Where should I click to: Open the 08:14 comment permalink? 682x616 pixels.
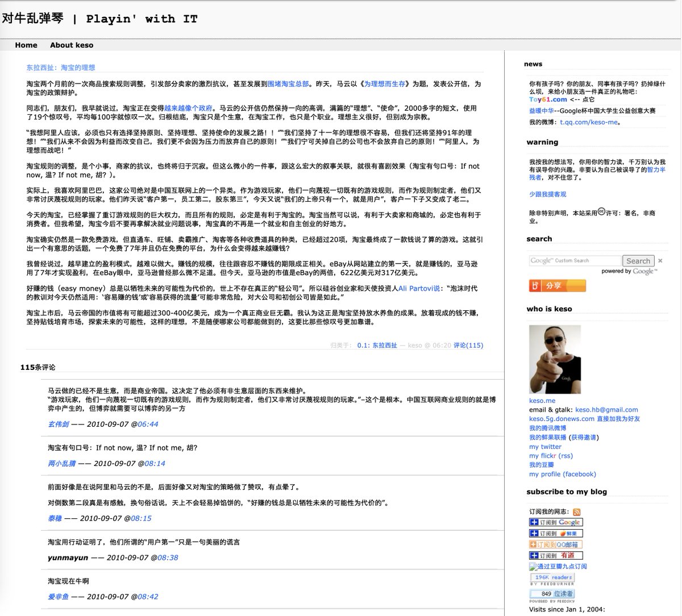155,463
